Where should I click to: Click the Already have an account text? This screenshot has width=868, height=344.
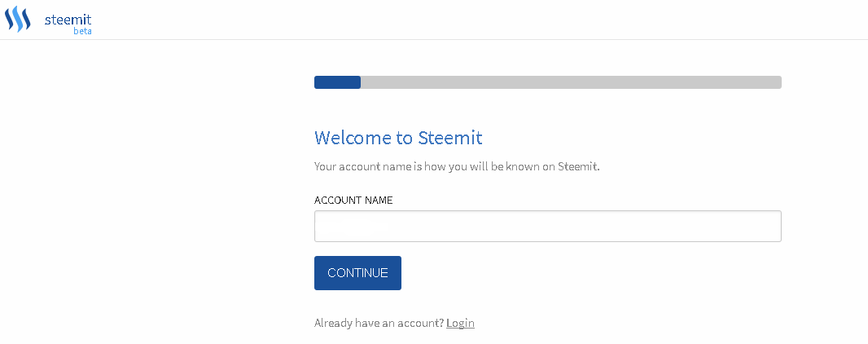(379, 323)
